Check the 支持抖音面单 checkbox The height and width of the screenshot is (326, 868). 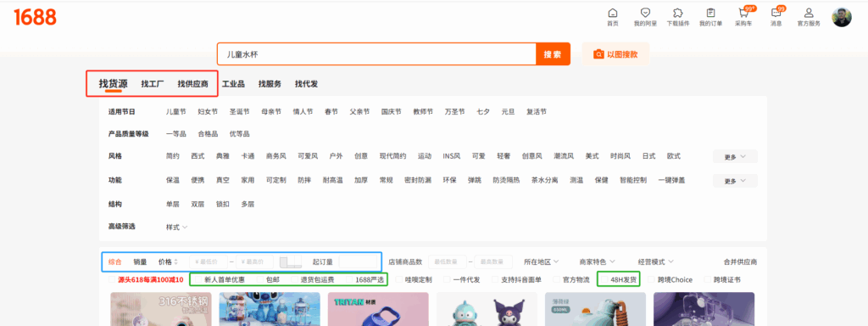point(495,279)
